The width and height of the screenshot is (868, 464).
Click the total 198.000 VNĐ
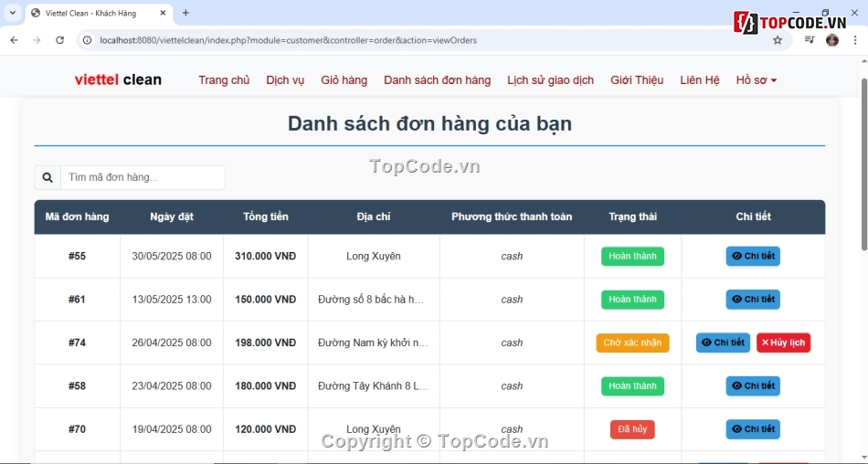[x=266, y=343]
